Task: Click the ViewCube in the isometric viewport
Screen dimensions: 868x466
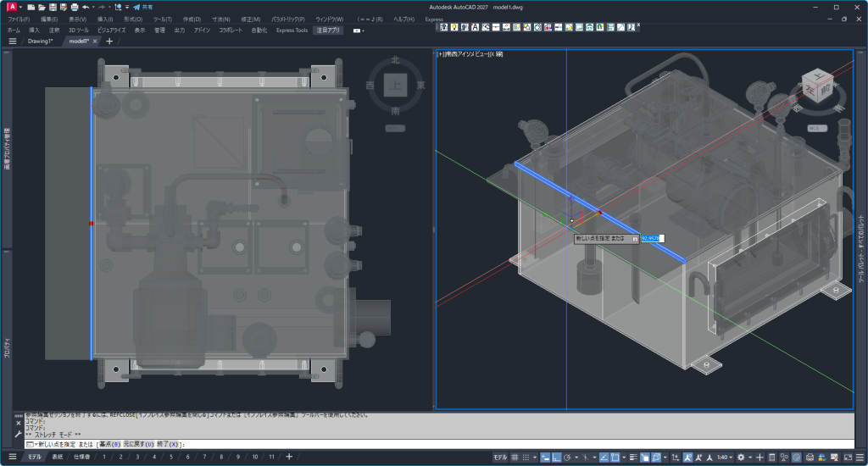Action: (819, 87)
